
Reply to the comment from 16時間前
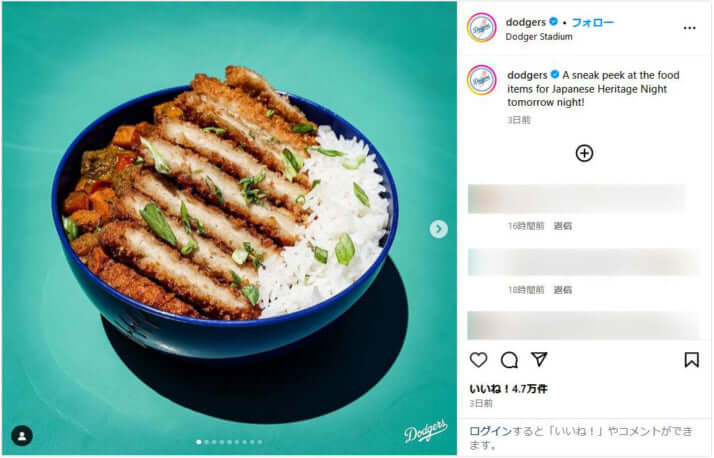pyautogui.click(x=562, y=226)
